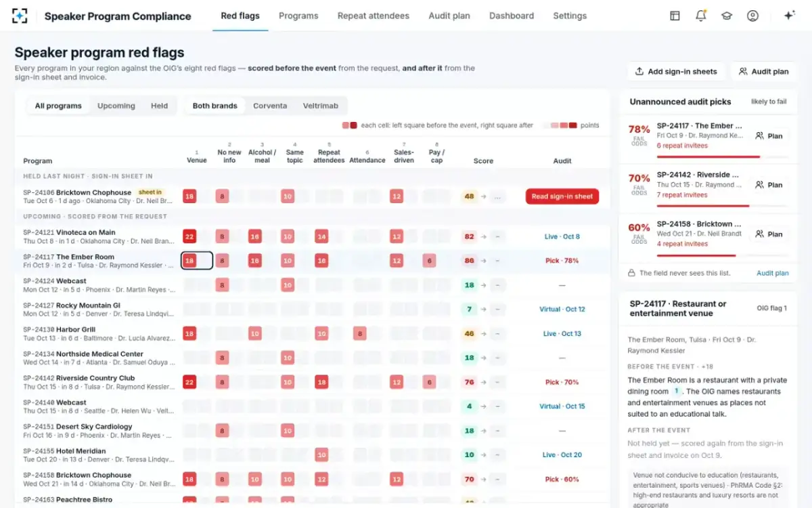This screenshot has width=812, height=508.
Task: Open the Dashboard tab
Action: 512,16
